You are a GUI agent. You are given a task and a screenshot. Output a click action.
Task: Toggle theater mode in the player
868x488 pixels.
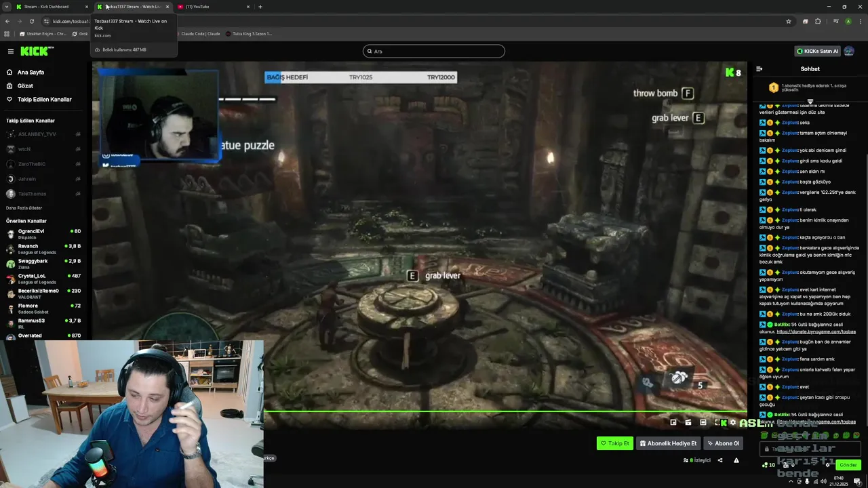[703, 422]
